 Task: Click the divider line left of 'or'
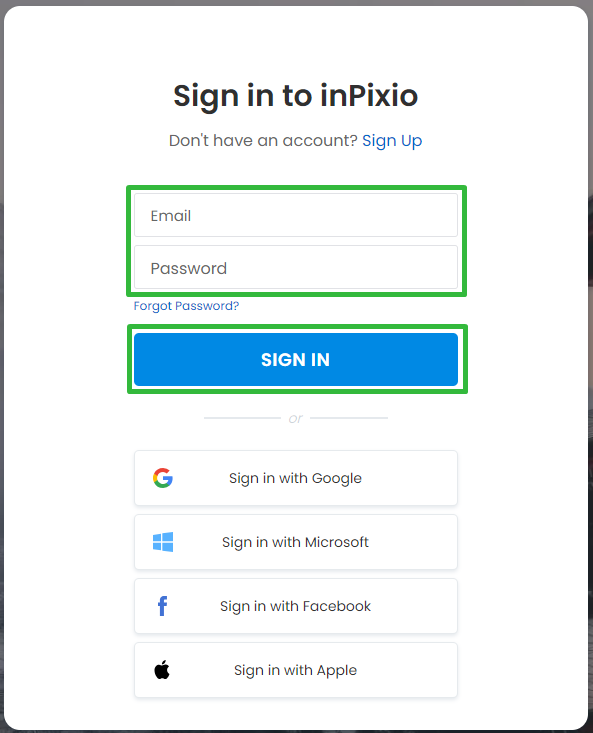[x=243, y=418]
